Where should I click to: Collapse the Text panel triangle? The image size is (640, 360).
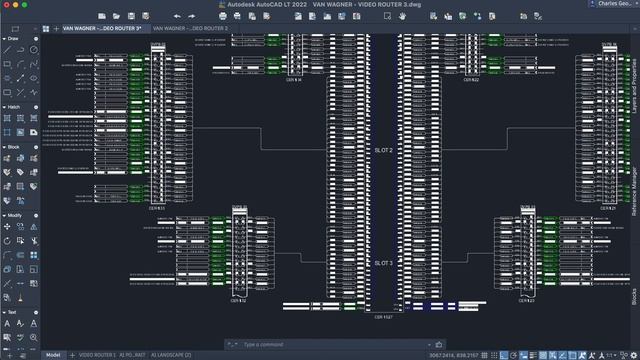coord(4,312)
